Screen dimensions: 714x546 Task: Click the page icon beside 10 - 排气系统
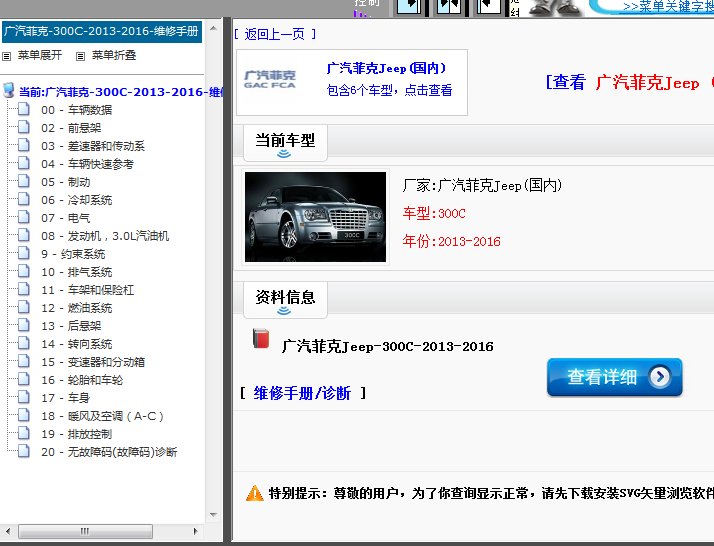[x=24, y=271]
